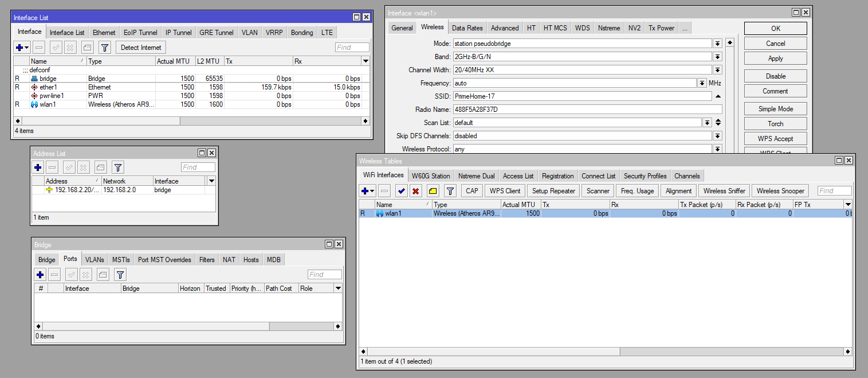Screen dimensions: 868x378
Task: Open the Security Profiles tab in Wireless Tables
Action: 645,176
